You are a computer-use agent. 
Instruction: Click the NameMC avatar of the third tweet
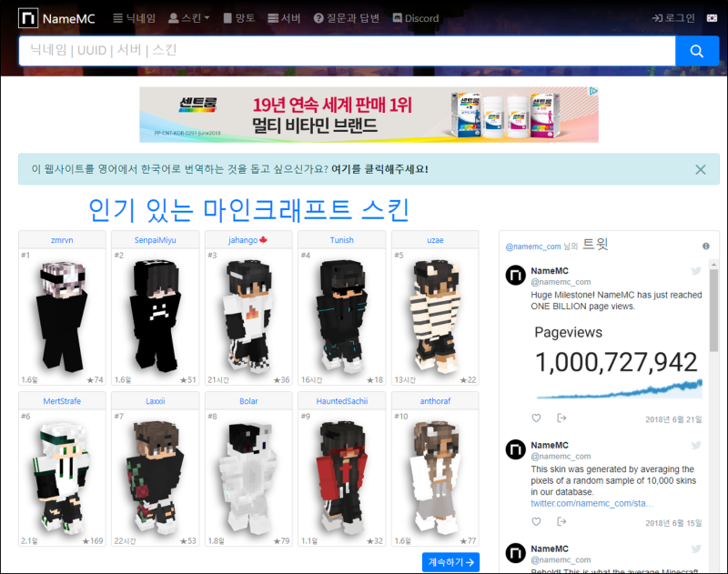tap(515, 553)
